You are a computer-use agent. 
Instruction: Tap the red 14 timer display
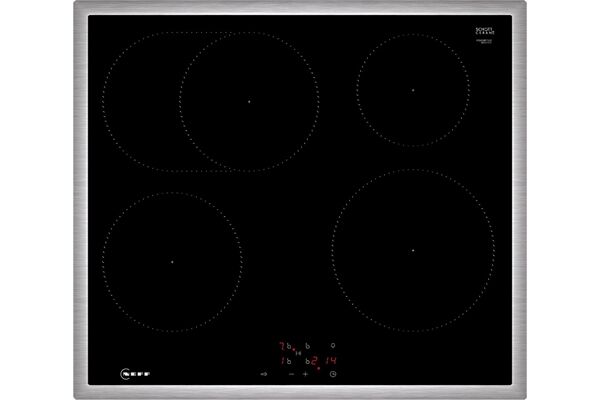pos(331,361)
